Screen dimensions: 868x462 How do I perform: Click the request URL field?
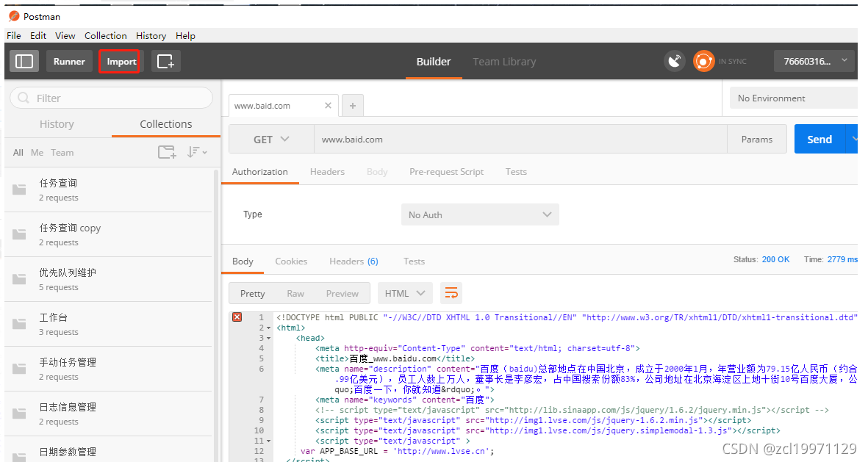coord(520,140)
